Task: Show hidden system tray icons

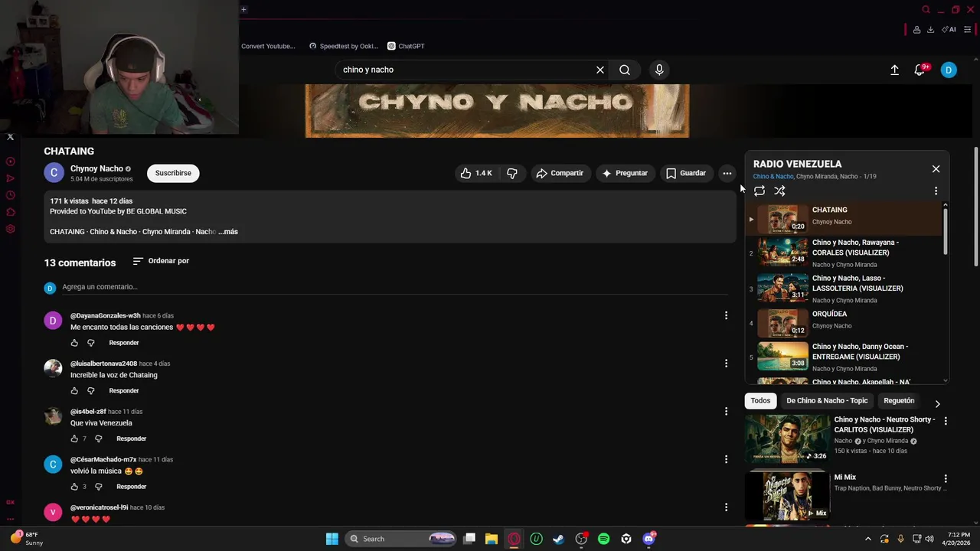Action: pos(867,539)
